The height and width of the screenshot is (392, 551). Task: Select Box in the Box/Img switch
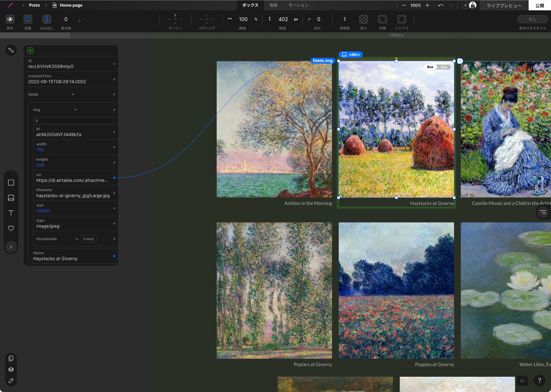(430, 67)
